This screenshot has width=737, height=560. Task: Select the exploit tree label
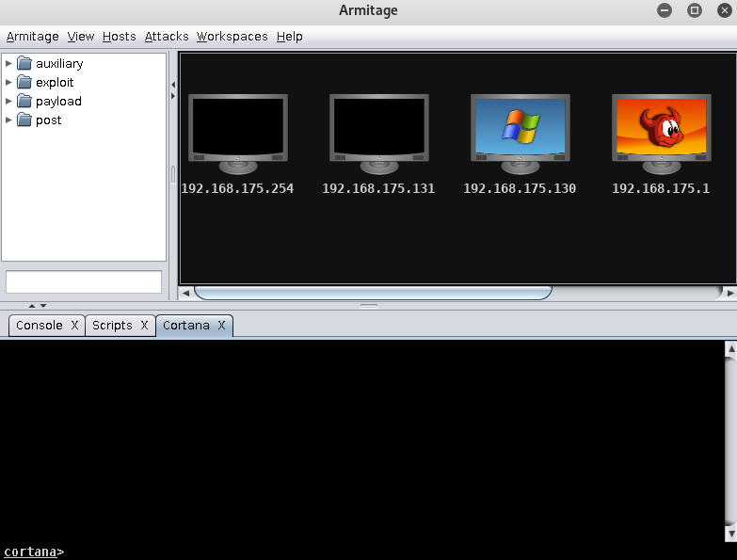[x=55, y=82]
